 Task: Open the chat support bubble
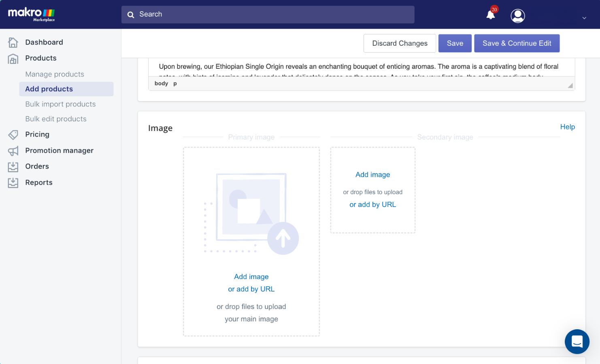[577, 342]
